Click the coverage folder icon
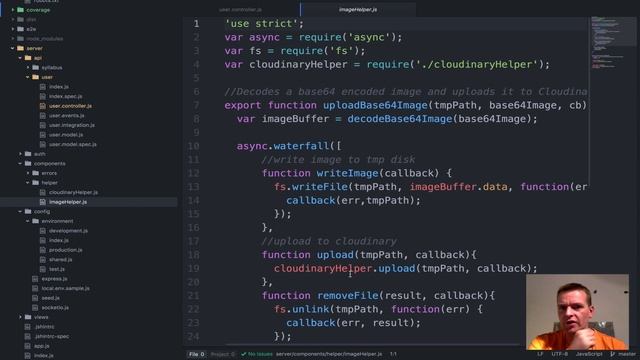 click(20, 10)
